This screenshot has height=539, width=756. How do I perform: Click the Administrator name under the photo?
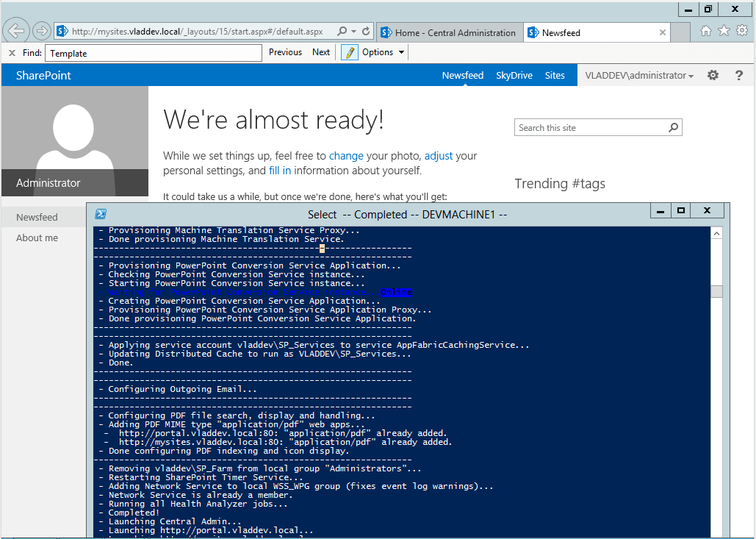tap(48, 183)
